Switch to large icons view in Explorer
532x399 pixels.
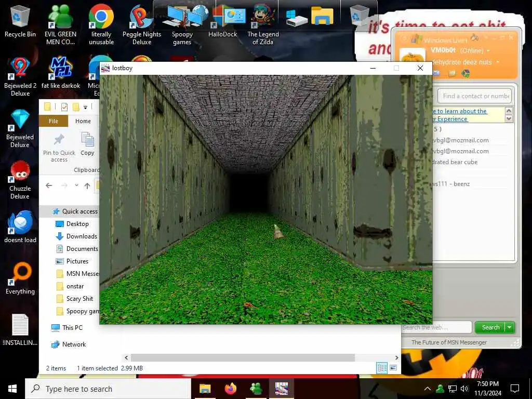[x=393, y=368]
